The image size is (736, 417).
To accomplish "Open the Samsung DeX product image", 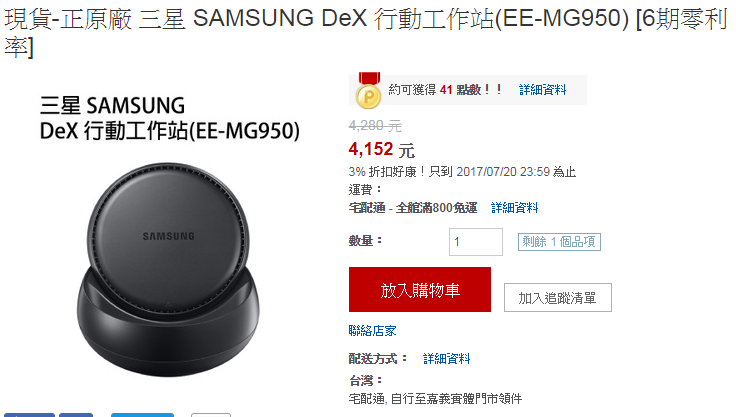I will 169,237.
